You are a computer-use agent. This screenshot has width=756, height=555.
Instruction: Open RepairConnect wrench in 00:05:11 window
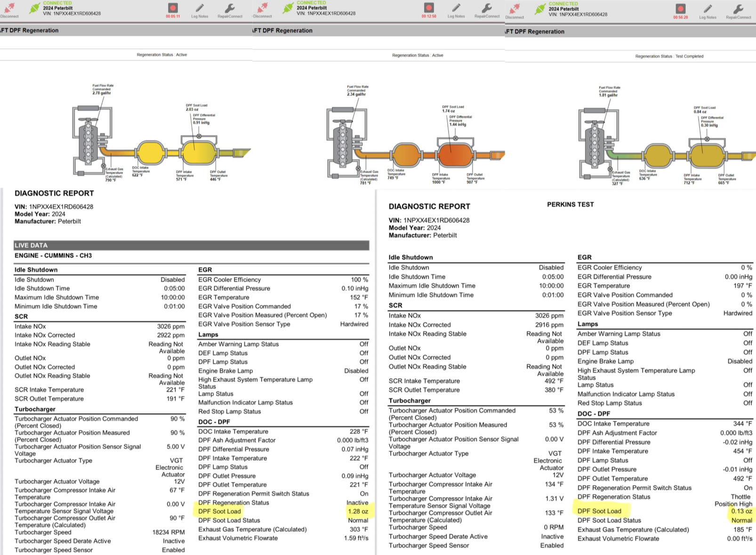[230, 8]
